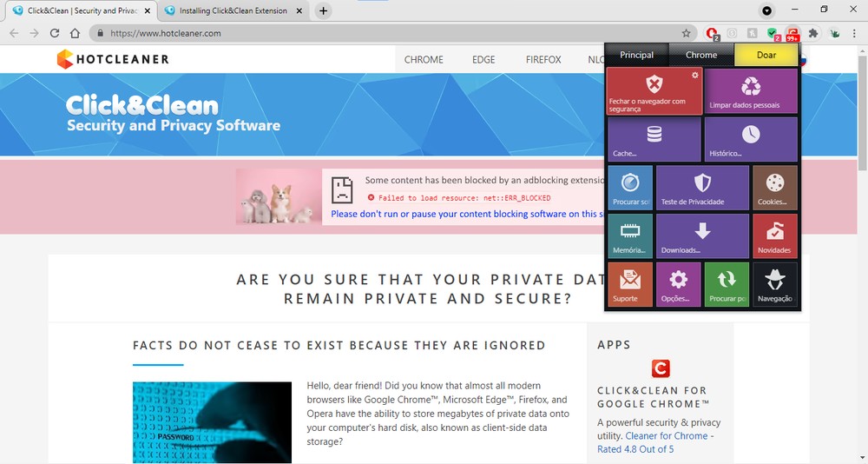Viewport: 868px width, 464px height.
Task: Switch to 'Installing Click&Clean Extension' browser tab
Action: (233, 10)
